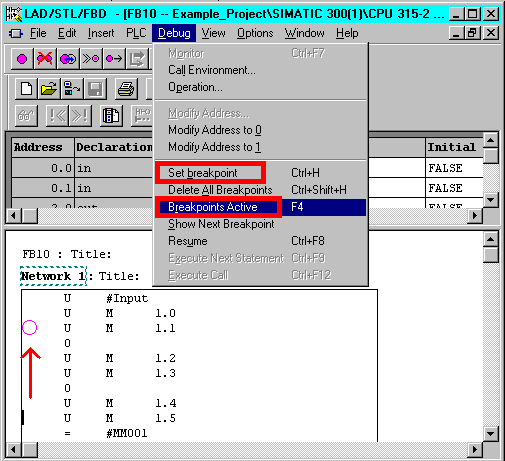Screen dimensions: 505x461
Task: Click right arrow of declaration table horizontal scrollbar
Action: [x=475, y=216]
